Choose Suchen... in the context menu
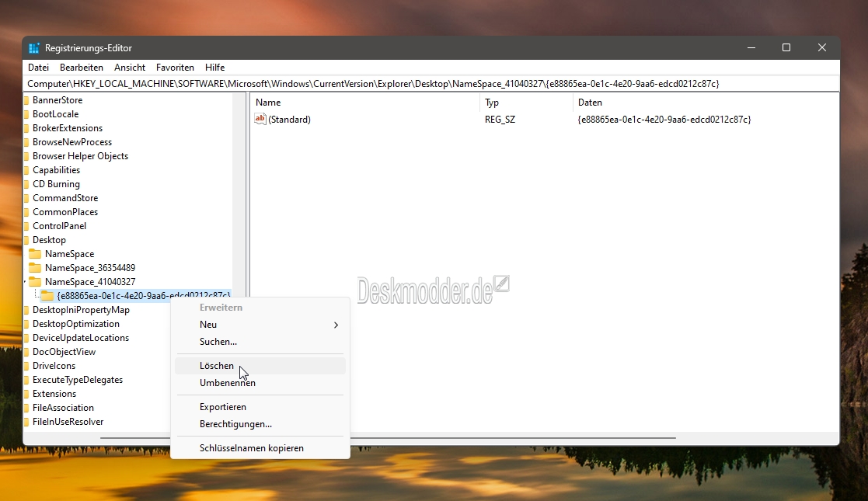Screen dimensions: 868x501 [260, 342]
